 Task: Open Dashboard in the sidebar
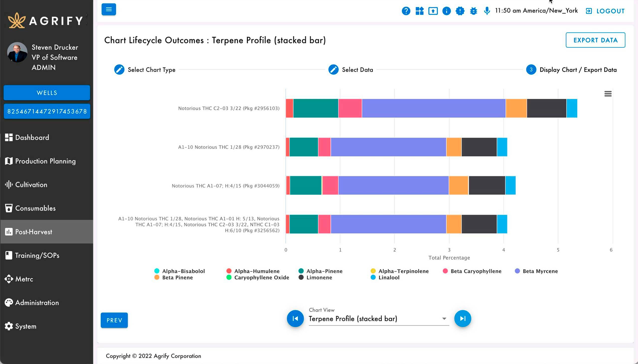click(47, 137)
